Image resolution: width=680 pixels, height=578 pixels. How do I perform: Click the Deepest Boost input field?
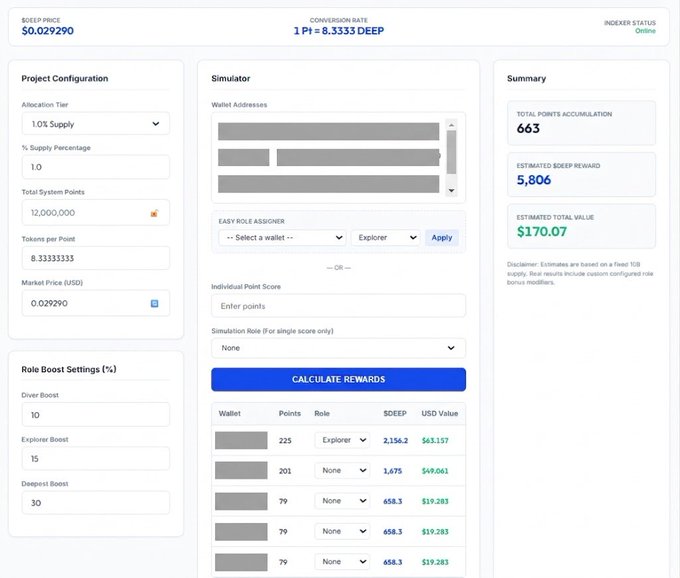(95, 503)
